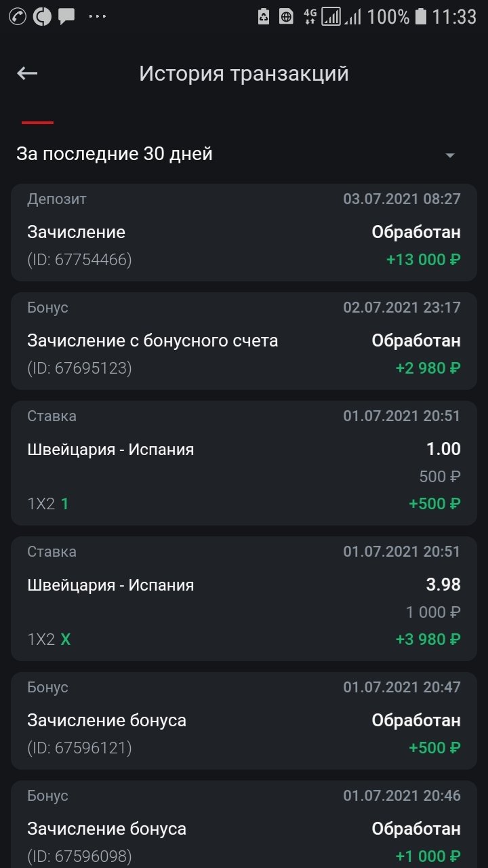Viewport: 488px width, 868px height.
Task: Tap the three-dots overflow notification icon
Action: click(98, 16)
